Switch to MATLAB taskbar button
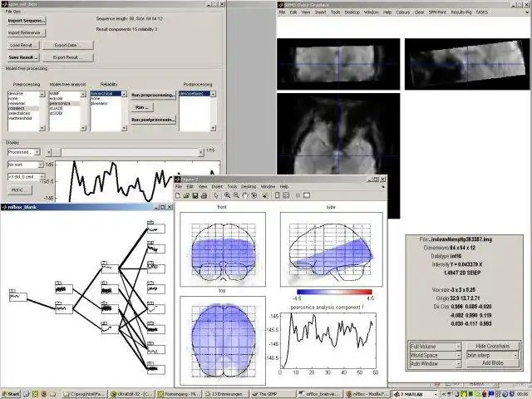532x399 pixels. click(x=415, y=394)
